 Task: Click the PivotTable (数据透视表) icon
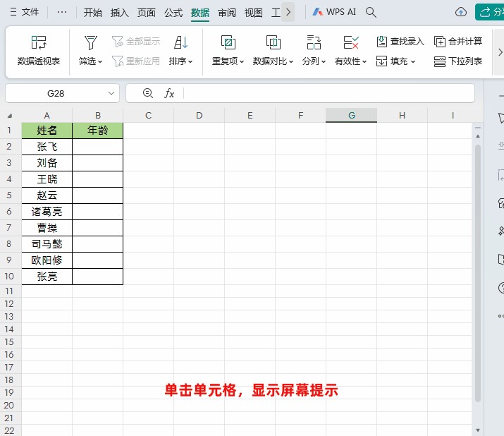tap(39, 43)
